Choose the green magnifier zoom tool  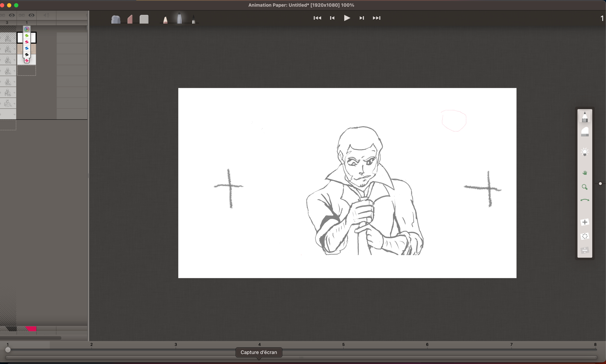click(x=585, y=187)
